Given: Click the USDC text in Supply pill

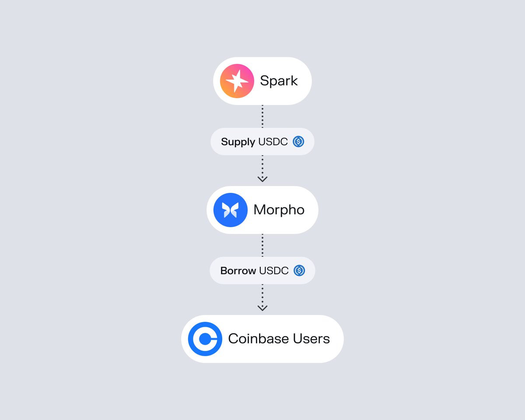Looking at the screenshot, I should point(273,142).
